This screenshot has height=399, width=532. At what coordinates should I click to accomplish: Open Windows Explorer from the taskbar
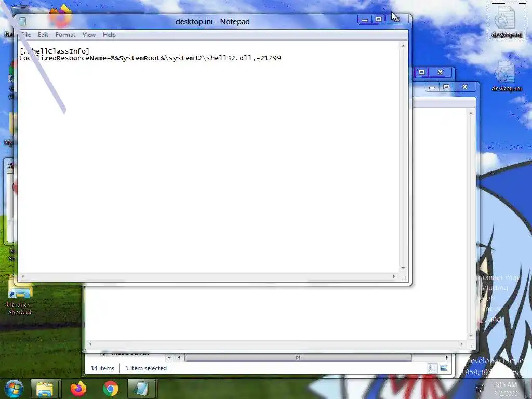pos(45,389)
